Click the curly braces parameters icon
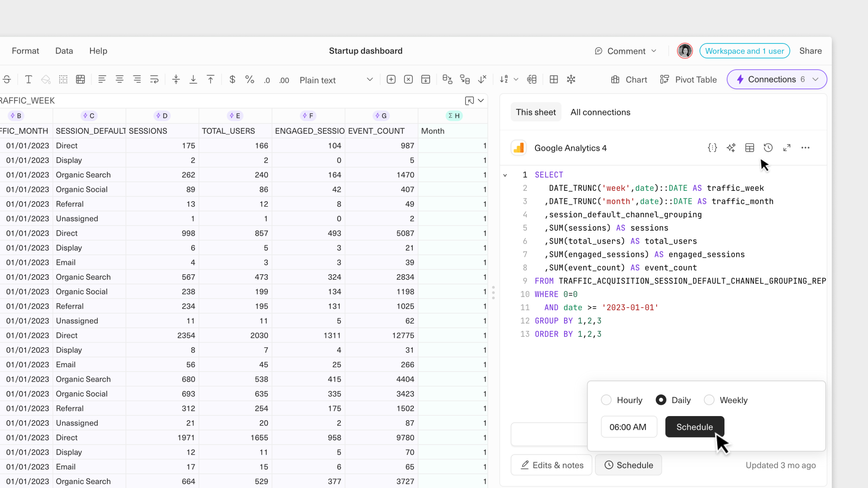 pos(712,148)
